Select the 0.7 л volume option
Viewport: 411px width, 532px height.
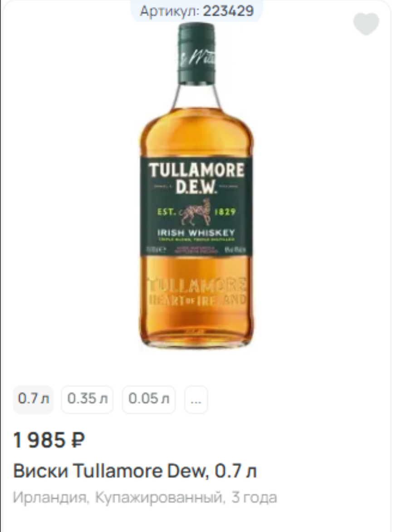click(33, 399)
